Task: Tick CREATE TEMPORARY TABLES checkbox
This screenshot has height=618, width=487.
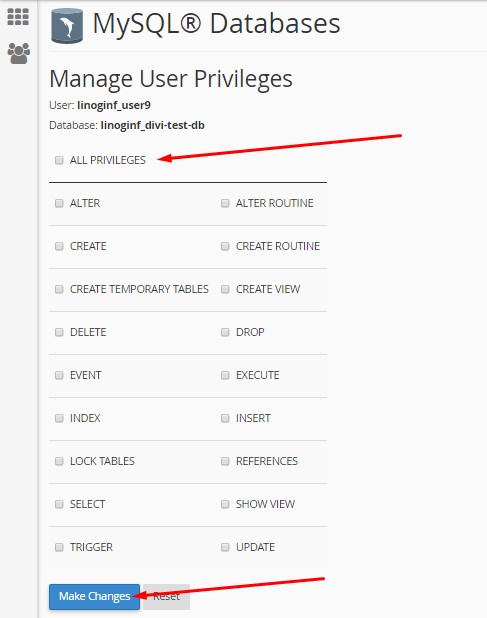Action: click(x=59, y=289)
